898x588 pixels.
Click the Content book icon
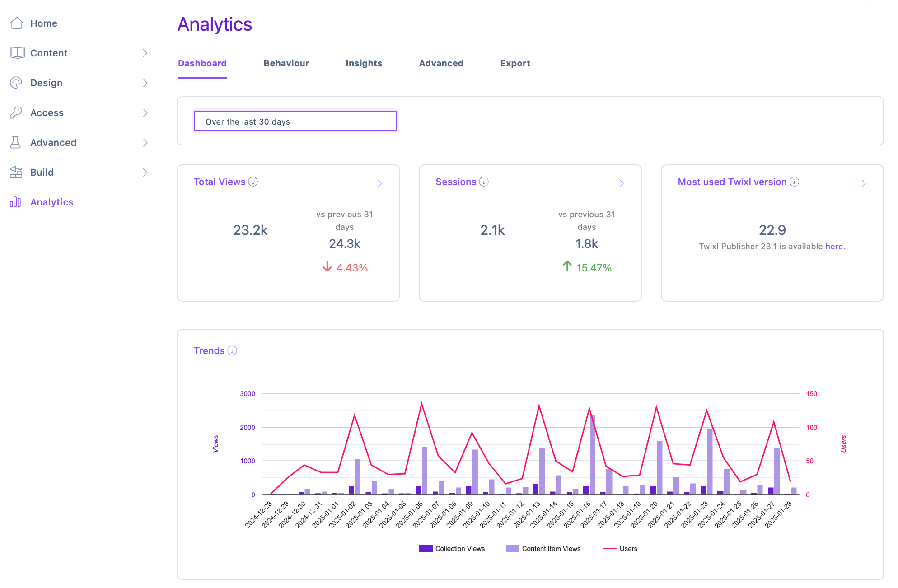pyautogui.click(x=17, y=53)
